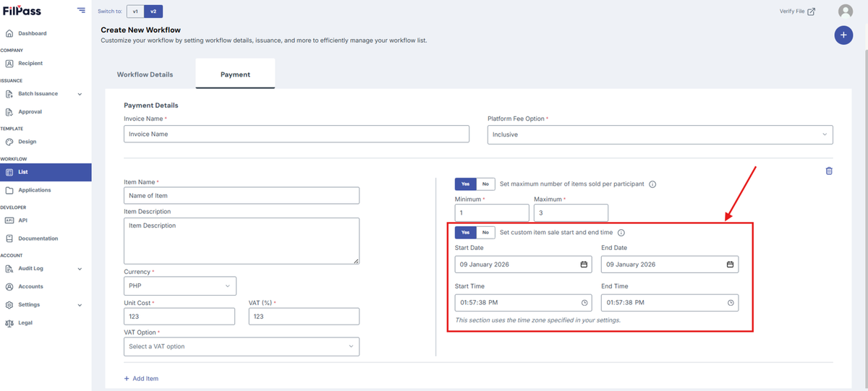868x391 pixels.
Task: Delete the item with the trash icon
Action: click(x=829, y=171)
